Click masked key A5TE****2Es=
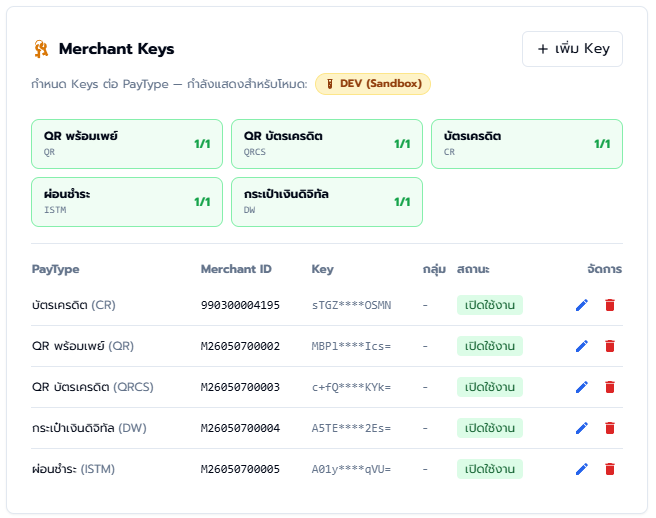656x518 pixels. (x=351, y=428)
